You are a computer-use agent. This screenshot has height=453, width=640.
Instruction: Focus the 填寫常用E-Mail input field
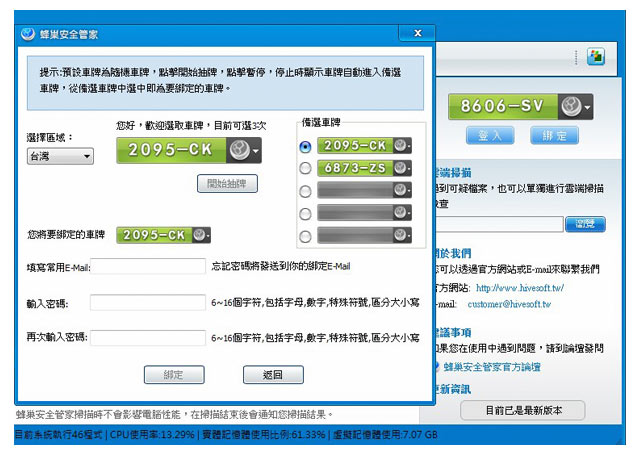tap(148, 266)
